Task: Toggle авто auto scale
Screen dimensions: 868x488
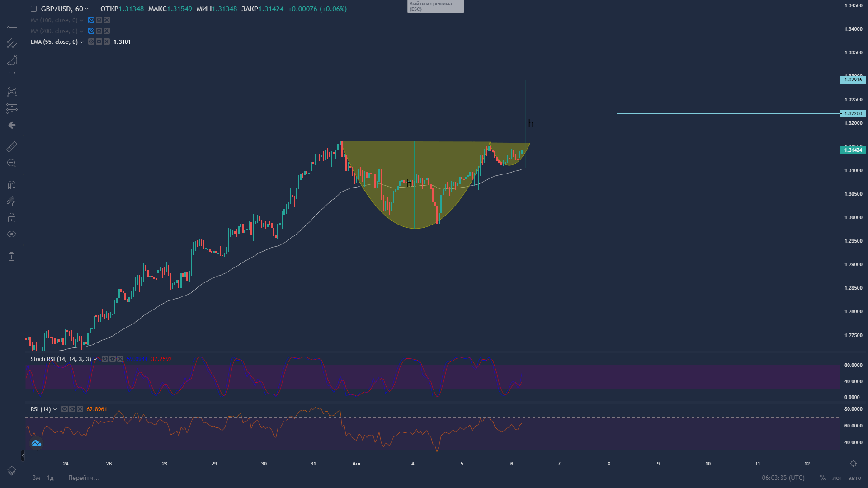Action: coord(854,478)
